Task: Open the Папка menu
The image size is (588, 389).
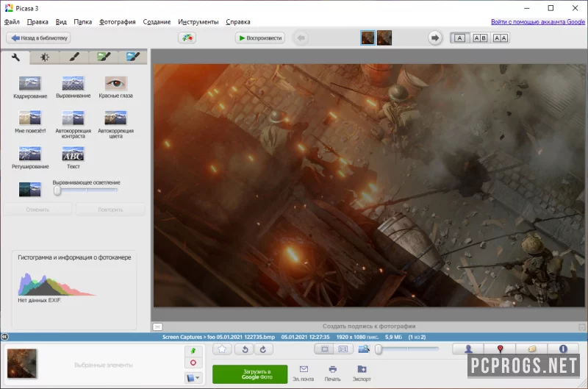Action: click(83, 22)
